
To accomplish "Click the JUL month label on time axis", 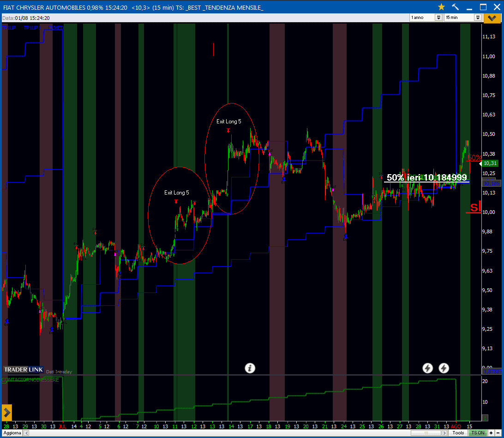I will pos(62,426).
